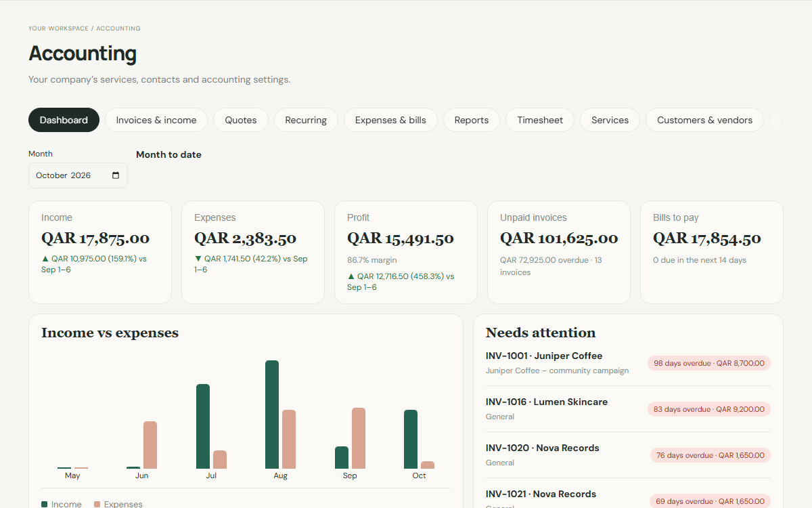Go to Customers & vendors tab

pyautogui.click(x=704, y=120)
